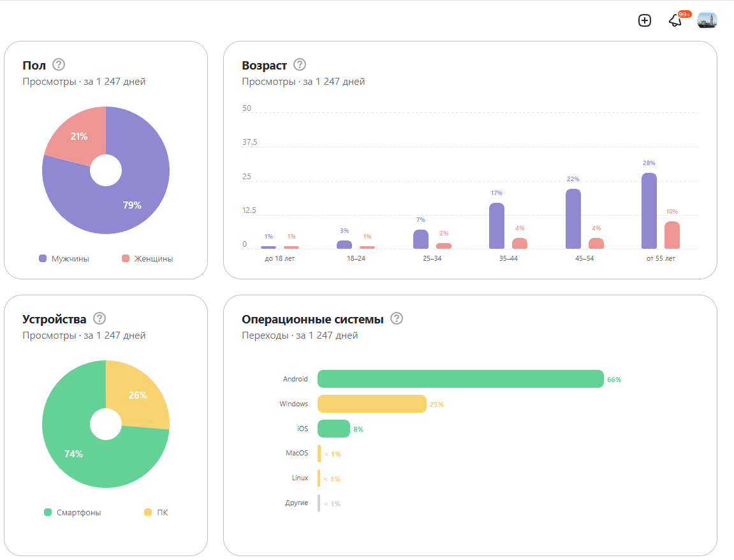
Task: Toggle Мужчины legend item in gender chart
Action: pos(64,258)
